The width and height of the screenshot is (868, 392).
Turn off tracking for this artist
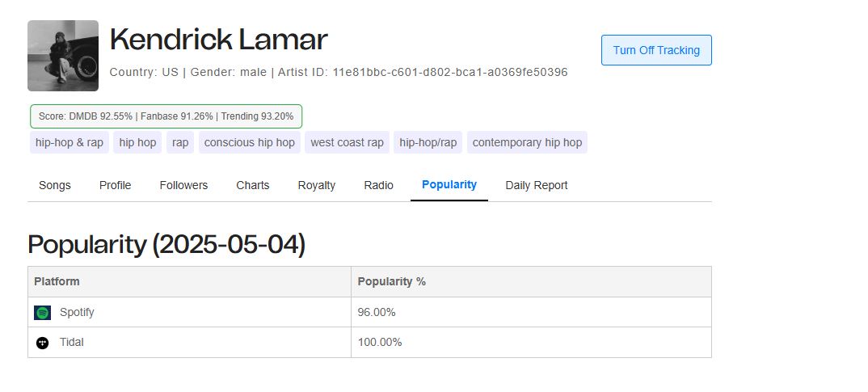click(656, 50)
